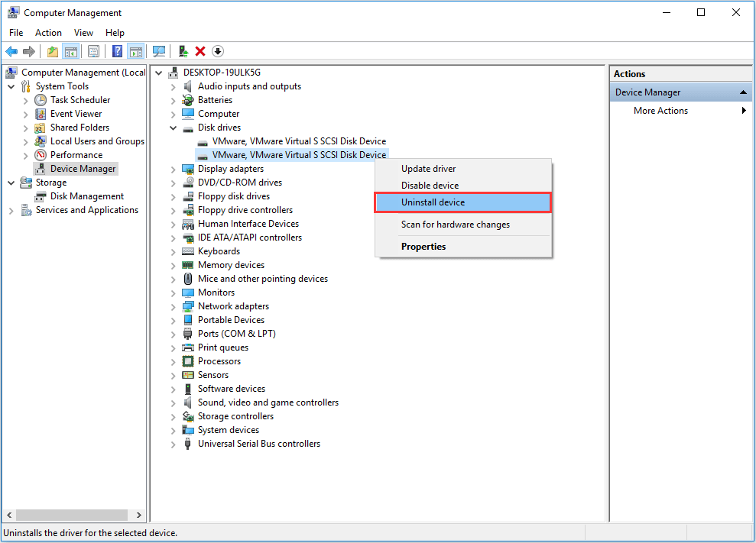Click the Event Viewer icon
Image resolution: width=756 pixels, height=543 pixels.
point(41,115)
